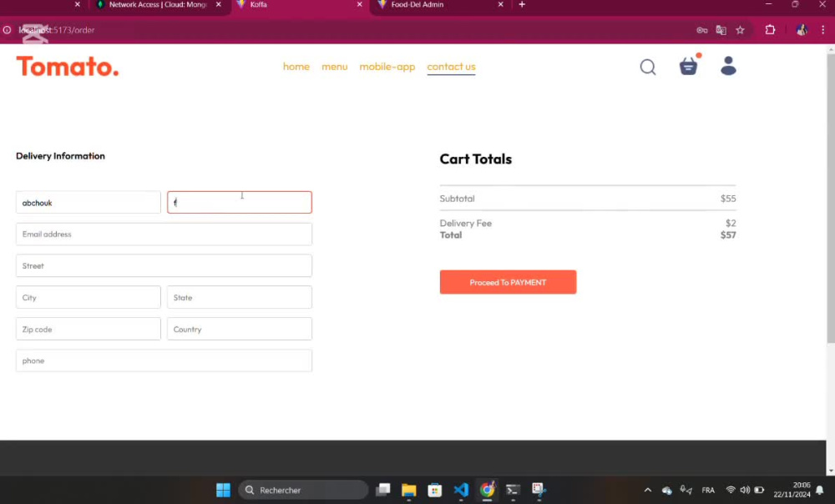Open the Snipping Tool taskbar icon
The height and width of the screenshot is (504, 835).
pyautogui.click(x=539, y=490)
